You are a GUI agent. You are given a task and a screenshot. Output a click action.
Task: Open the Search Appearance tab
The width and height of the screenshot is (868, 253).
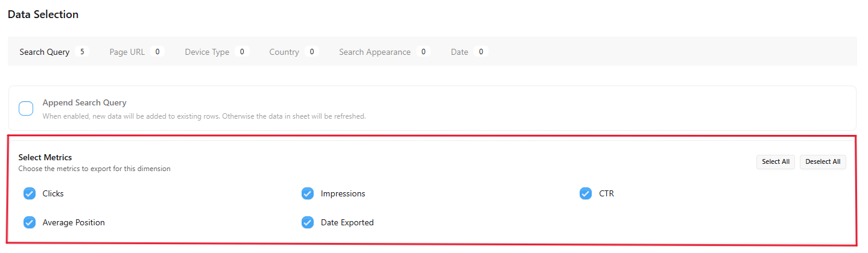pyautogui.click(x=384, y=52)
